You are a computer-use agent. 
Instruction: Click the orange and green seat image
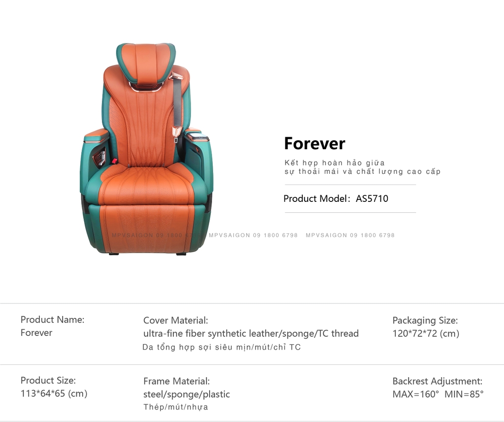[146, 149]
